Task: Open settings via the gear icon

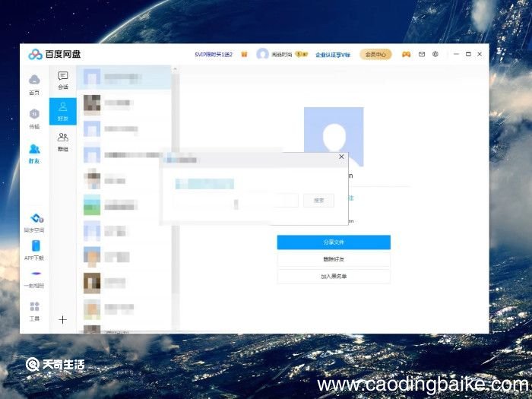Action: pyautogui.click(x=435, y=54)
